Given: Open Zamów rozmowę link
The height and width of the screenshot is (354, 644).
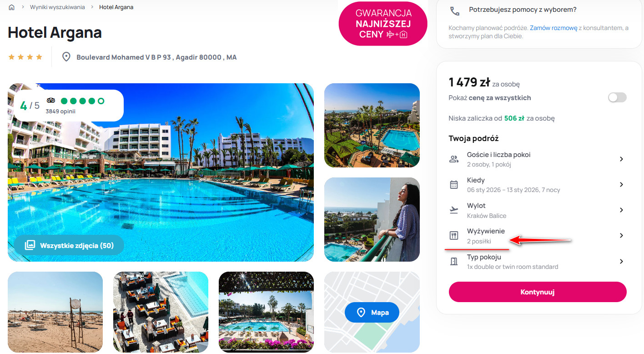Looking at the screenshot, I should click(553, 28).
